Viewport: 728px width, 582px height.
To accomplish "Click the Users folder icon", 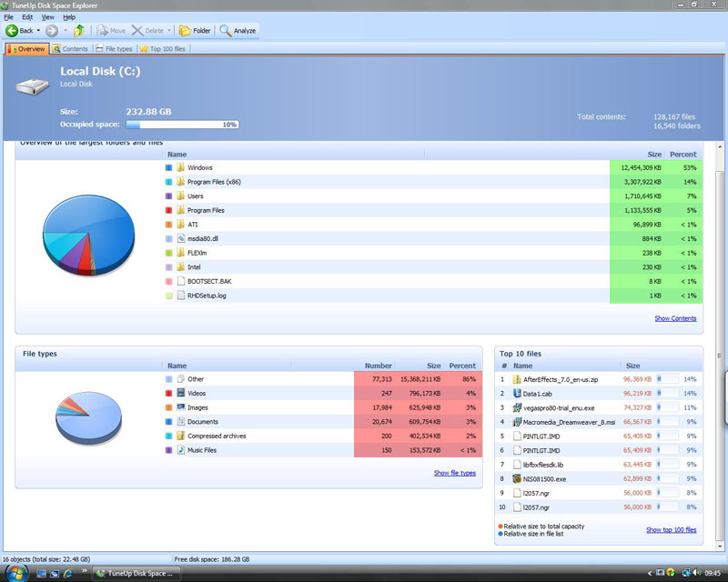I will point(180,196).
